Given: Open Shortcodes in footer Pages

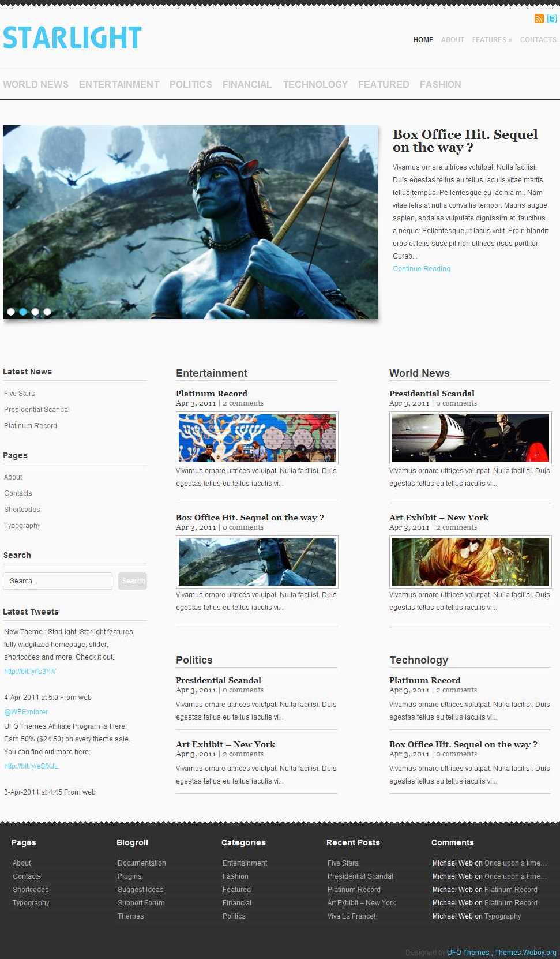Looking at the screenshot, I should pyautogui.click(x=31, y=890).
